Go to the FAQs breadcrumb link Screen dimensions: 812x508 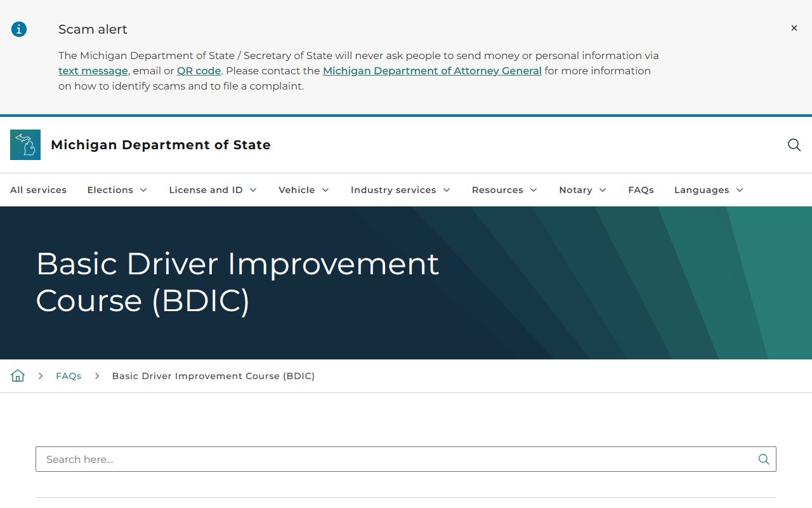69,376
